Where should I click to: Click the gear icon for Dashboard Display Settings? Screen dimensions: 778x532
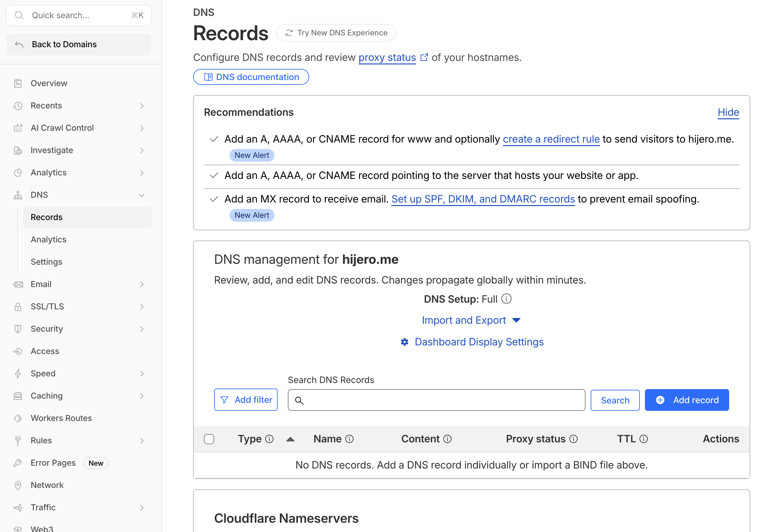tap(405, 342)
